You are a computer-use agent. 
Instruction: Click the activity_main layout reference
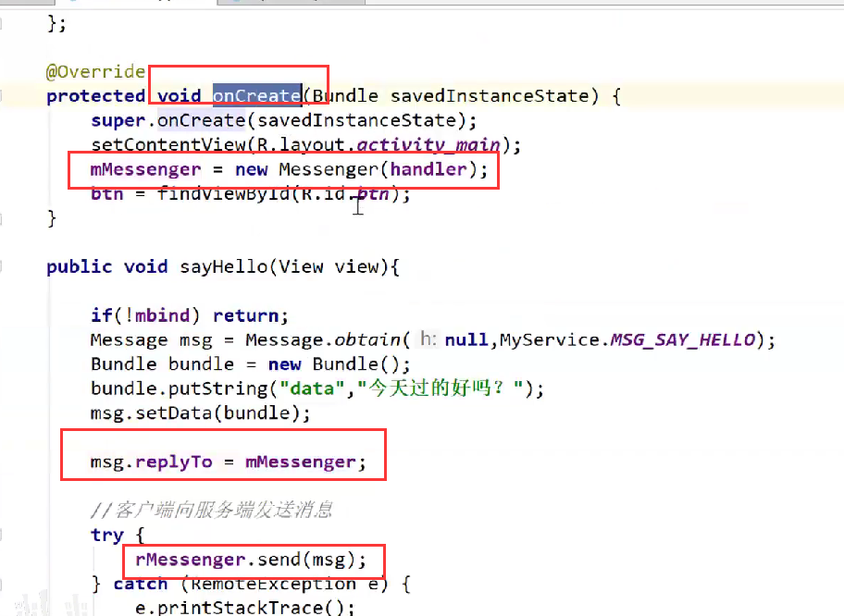click(428, 144)
